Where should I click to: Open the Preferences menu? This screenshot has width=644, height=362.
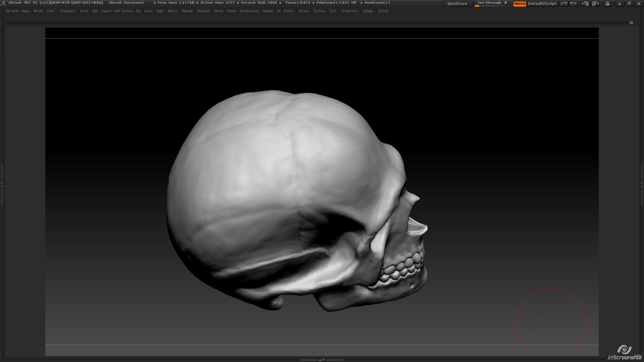[249, 11]
